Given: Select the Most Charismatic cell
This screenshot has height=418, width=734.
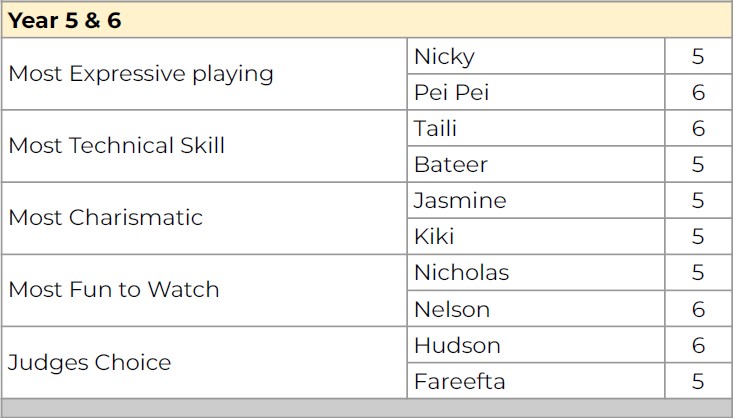Looking at the screenshot, I should tap(205, 218).
